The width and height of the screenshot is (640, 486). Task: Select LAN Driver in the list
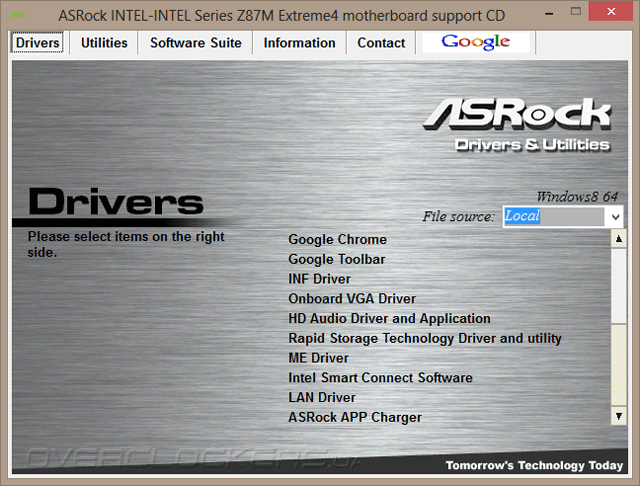tap(322, 397)
